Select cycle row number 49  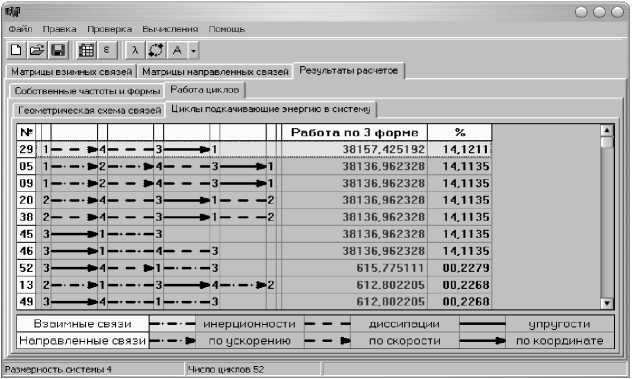[254, 301]
